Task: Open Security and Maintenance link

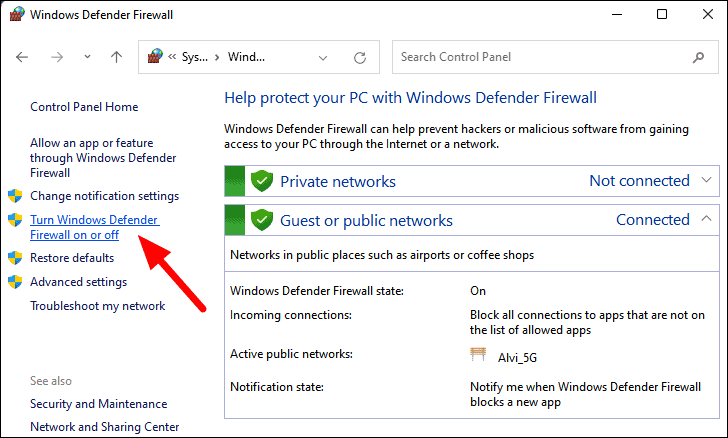Action: click(98, 404)
